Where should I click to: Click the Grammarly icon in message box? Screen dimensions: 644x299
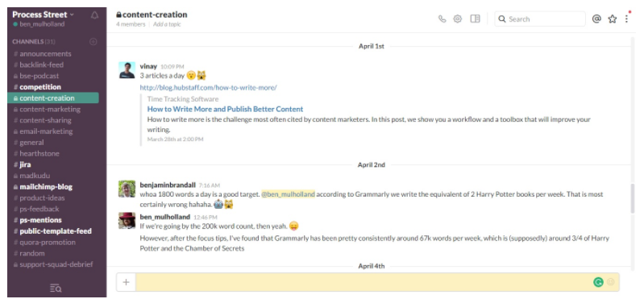598,282
